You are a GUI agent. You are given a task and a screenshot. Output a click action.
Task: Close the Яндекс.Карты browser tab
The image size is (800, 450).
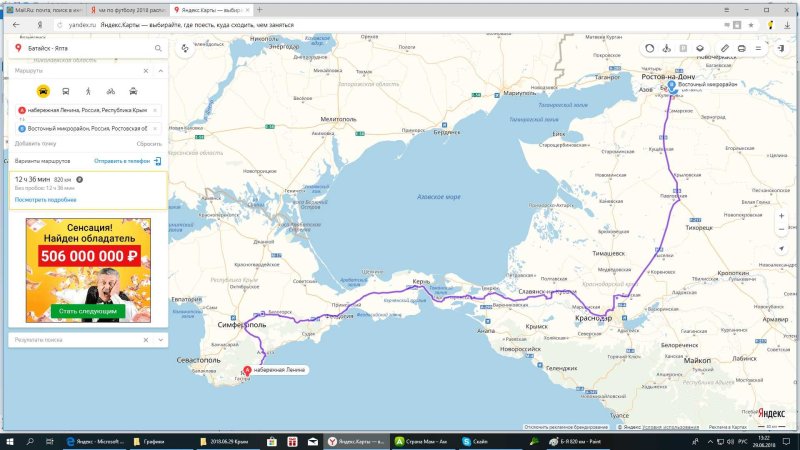(248, 10)
